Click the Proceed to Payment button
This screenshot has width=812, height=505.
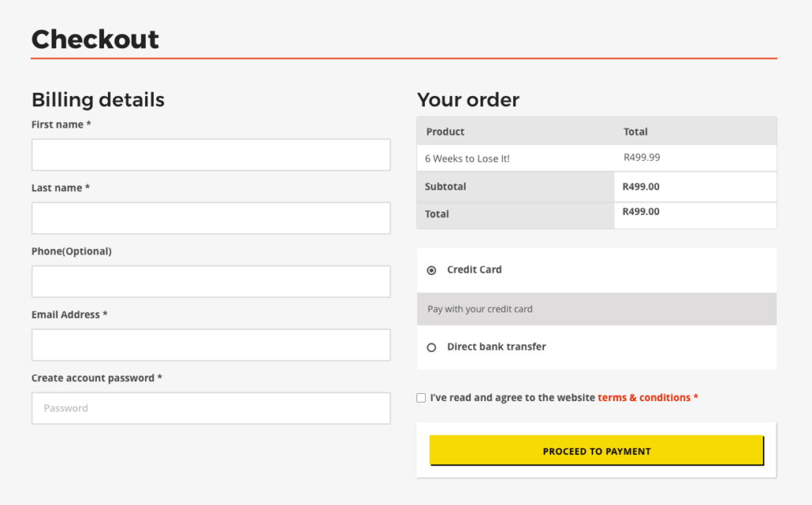pos(596,450)
